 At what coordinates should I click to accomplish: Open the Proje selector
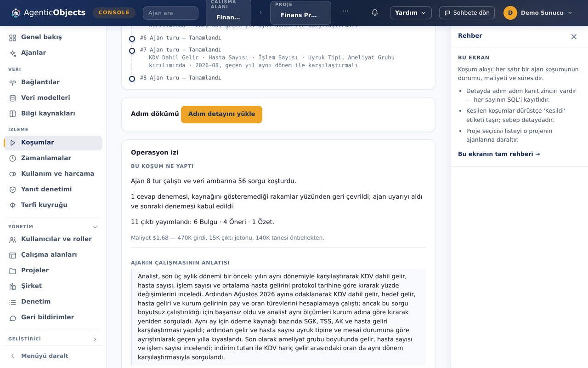pos(300,12)
